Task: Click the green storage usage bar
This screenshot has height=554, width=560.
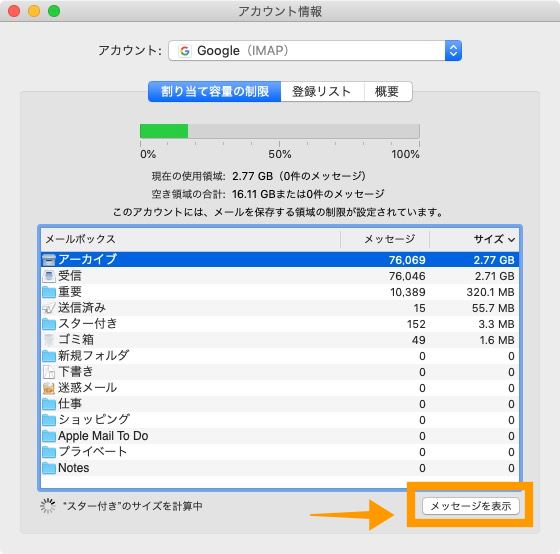Action: coord(164,131)
